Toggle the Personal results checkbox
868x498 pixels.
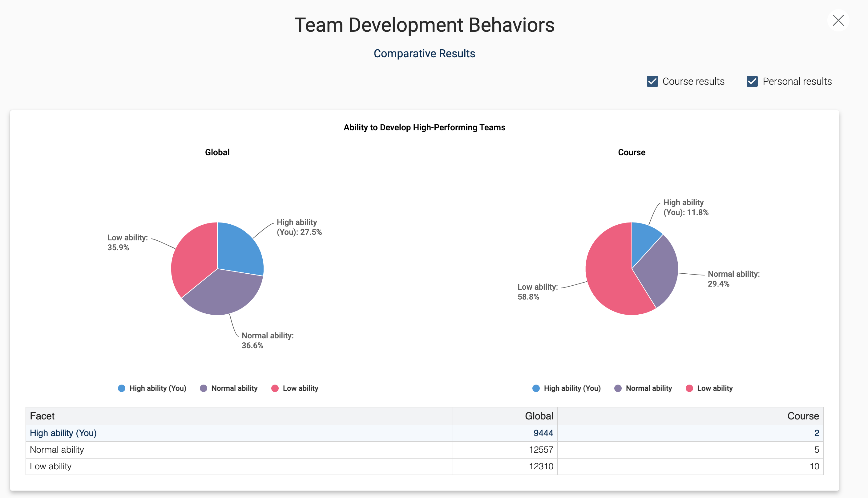coord(752,81)
